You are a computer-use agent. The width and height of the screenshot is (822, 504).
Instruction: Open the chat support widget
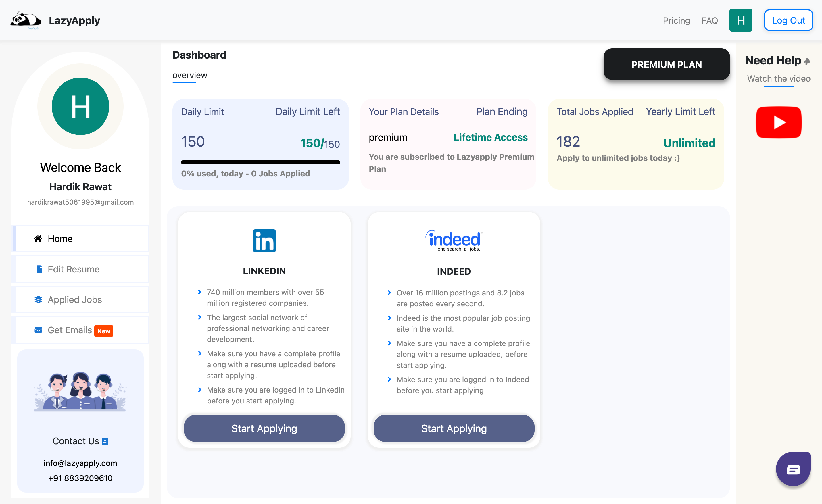point(793,469)
